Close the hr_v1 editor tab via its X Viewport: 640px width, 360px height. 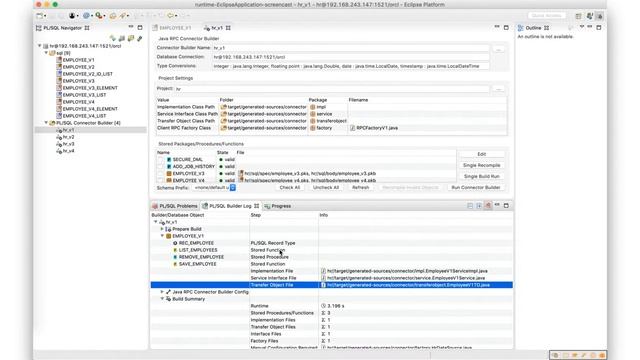[x=228, y=28]
